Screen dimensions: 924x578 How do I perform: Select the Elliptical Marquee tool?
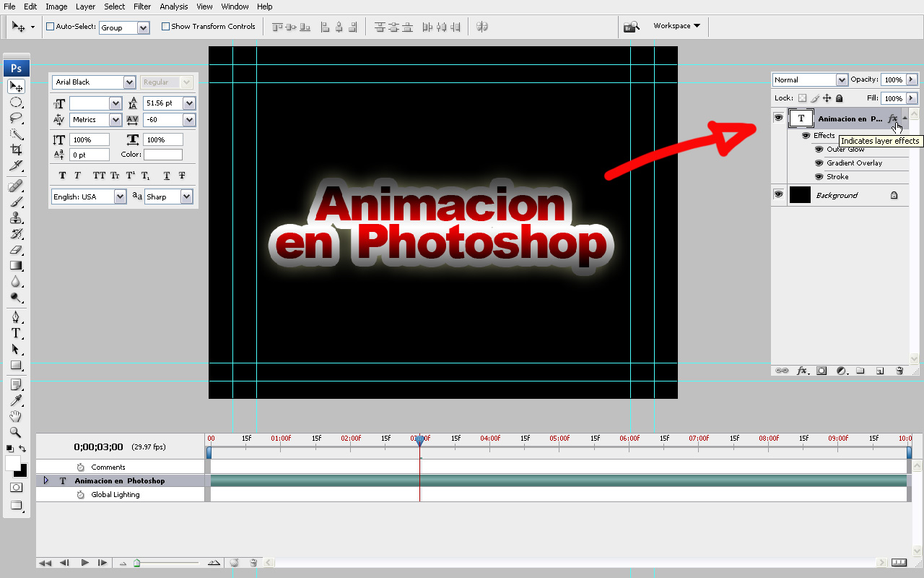pyautogui.click(x=16, y=103)
